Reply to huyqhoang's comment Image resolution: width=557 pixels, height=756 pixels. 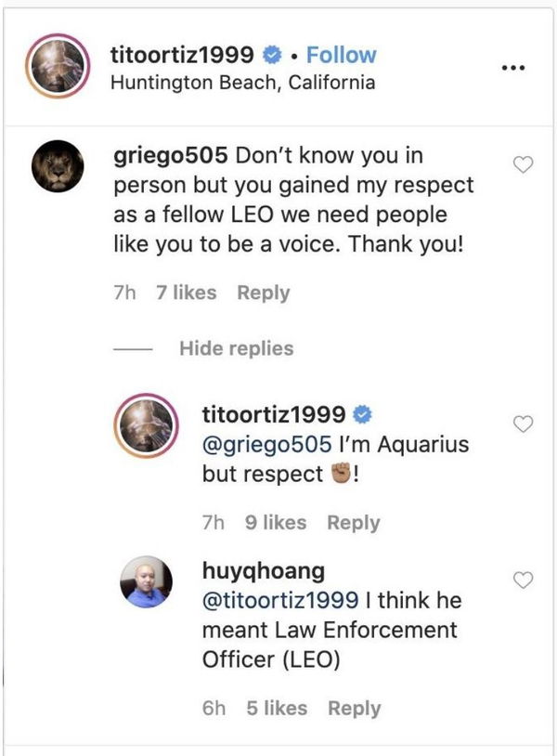pyautogui.click(x=354, y=708)
